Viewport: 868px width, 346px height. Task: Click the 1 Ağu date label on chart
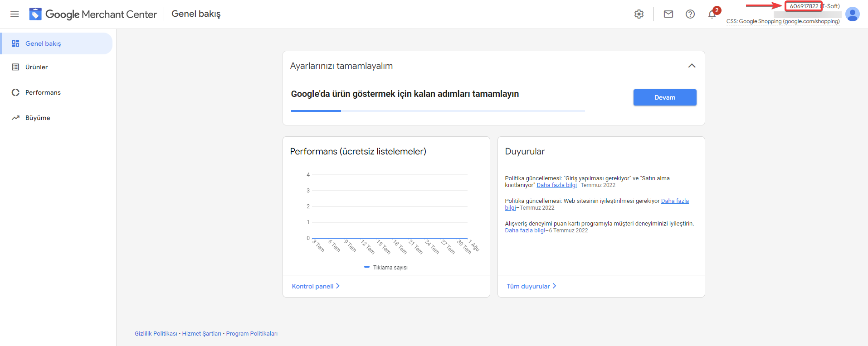473,245
